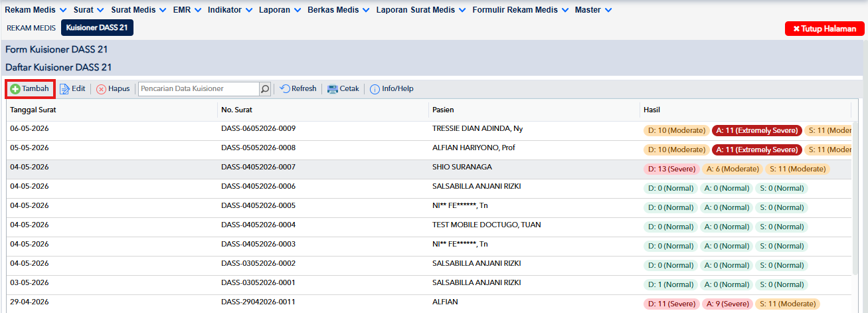Click patient TRESSIE DIAN ADINDA, Ny
Viewport: 868px width, 313px height.
477,128
